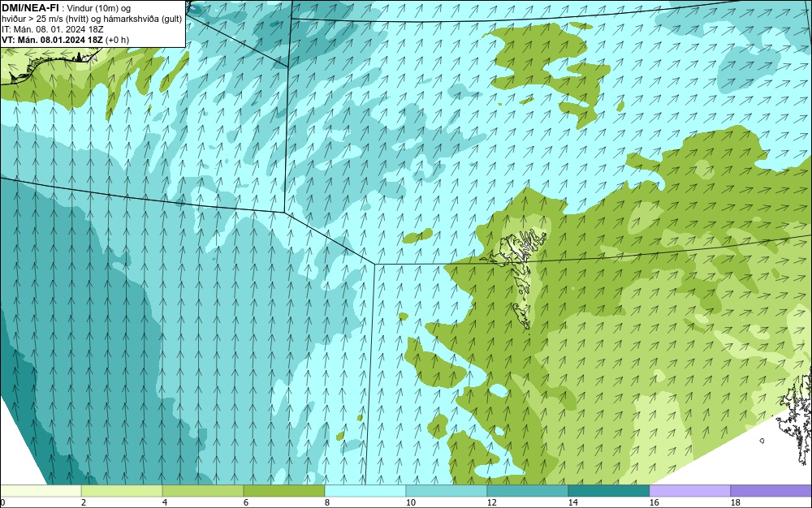Image resolution: width=812 pixels, height=508 pixels.
Task: Click the legend scale label "16"
Action: [654, 502]
